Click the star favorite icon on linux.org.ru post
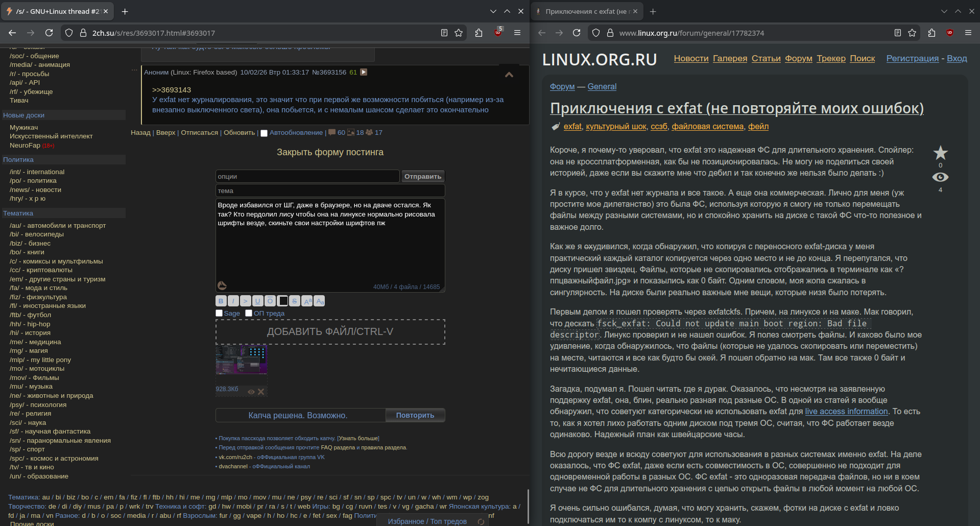 [x=940, y=153]
